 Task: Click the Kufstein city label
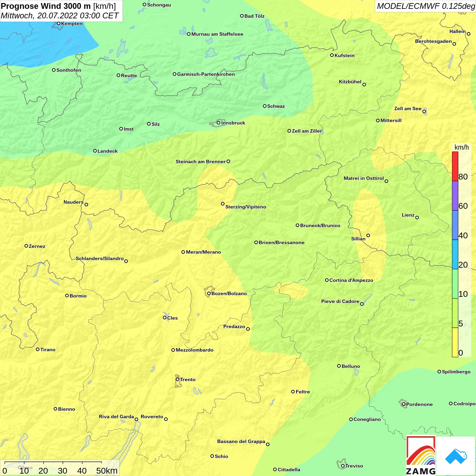(344, 55)
